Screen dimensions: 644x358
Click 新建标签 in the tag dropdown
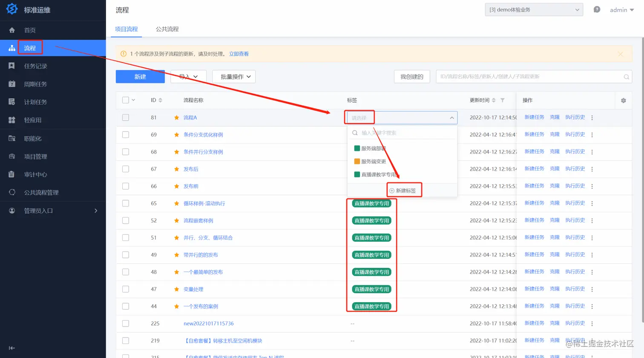pos(402,191)
